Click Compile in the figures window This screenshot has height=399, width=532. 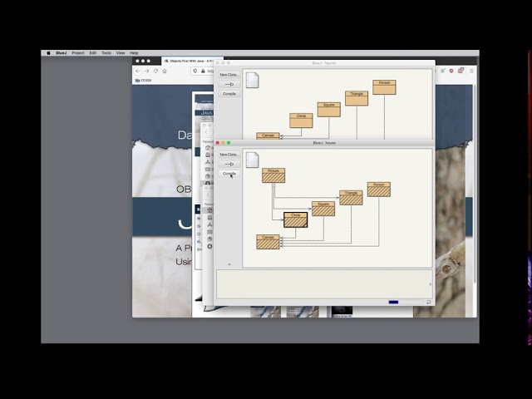point(229,94)
